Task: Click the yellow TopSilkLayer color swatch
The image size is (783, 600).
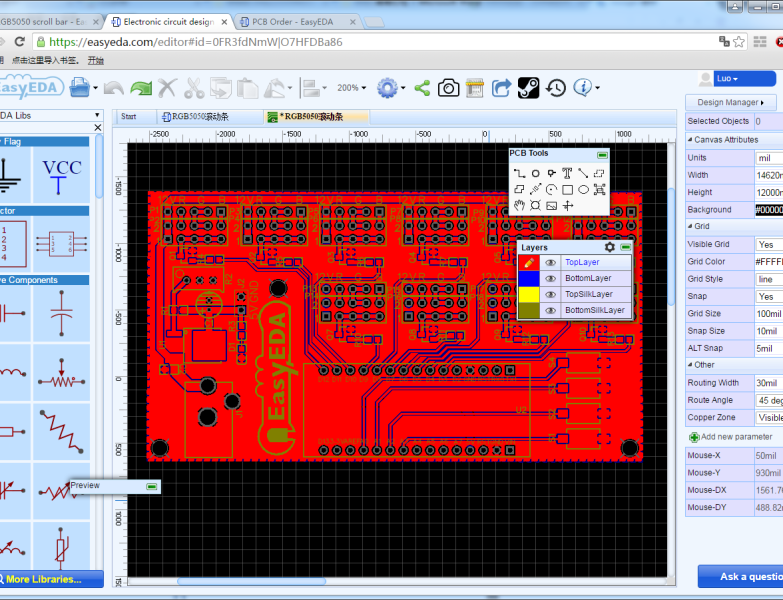Action: 529,295
